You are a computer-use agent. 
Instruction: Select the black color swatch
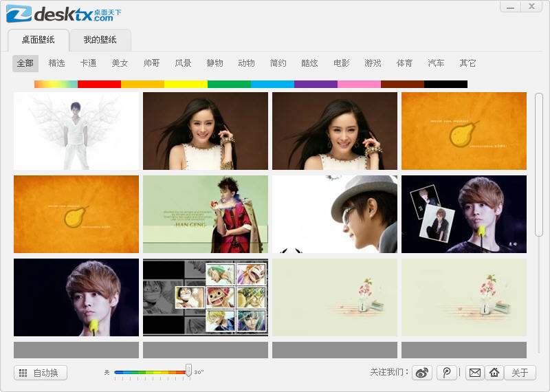point(445,84)
